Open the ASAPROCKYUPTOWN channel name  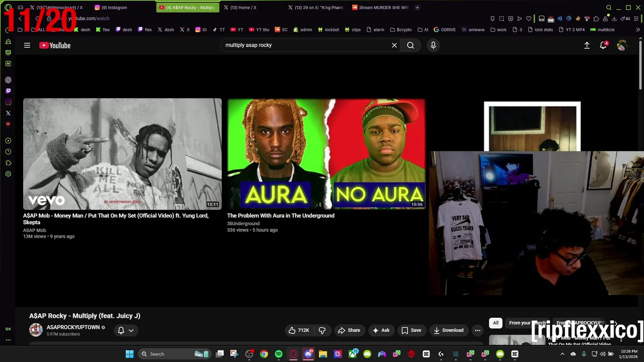pyautogui.click(x=73, y=327)
